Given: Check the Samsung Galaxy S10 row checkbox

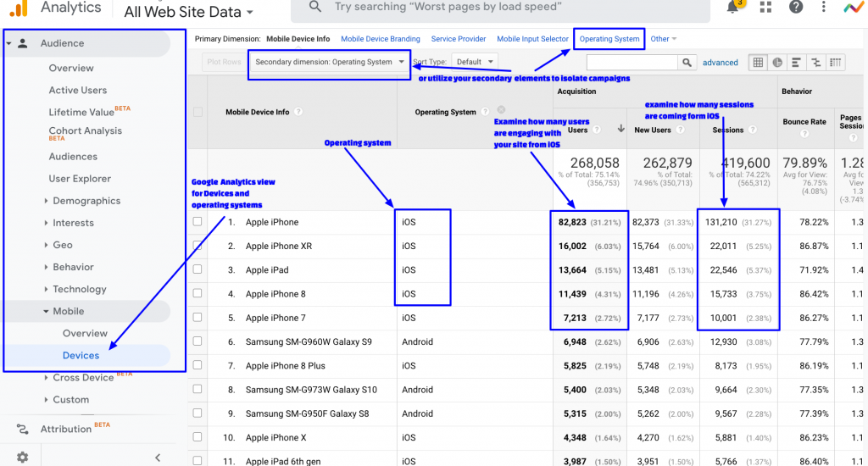Looking at the screenshot, I should (198, 389).
